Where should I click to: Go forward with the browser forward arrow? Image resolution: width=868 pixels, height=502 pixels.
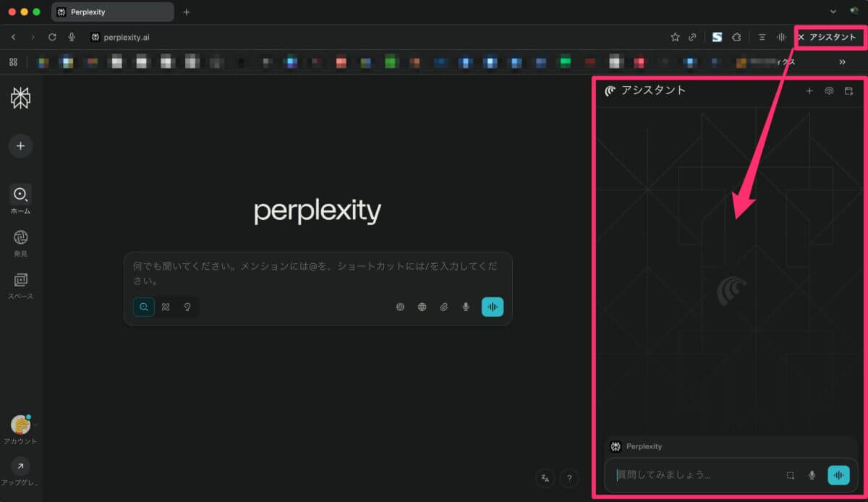(33, 37)
